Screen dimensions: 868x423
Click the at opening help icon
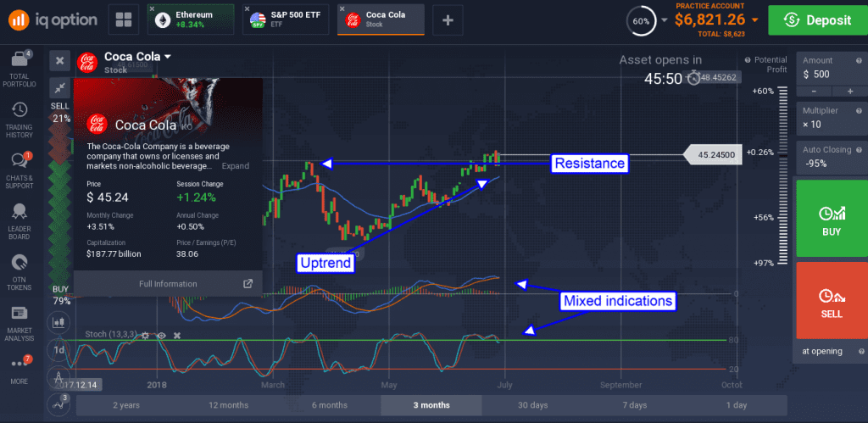pyautogui.click(x=861, y=351)
